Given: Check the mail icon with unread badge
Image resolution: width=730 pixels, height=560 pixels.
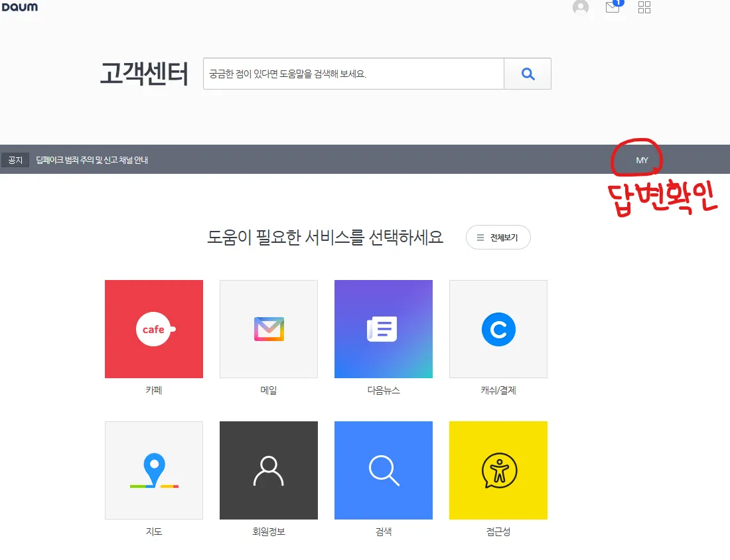Looking at the screenshot, I should point(612,9).
